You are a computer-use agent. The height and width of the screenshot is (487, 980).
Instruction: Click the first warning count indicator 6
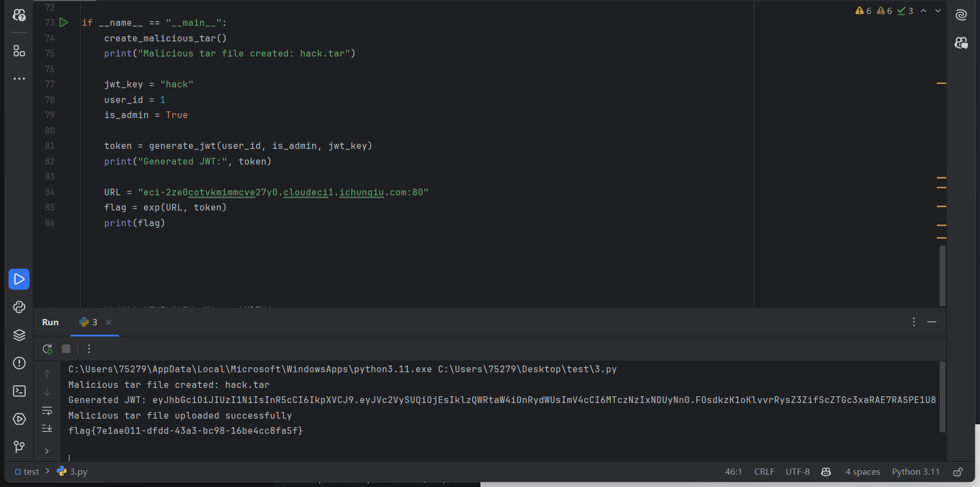[864, 11]
